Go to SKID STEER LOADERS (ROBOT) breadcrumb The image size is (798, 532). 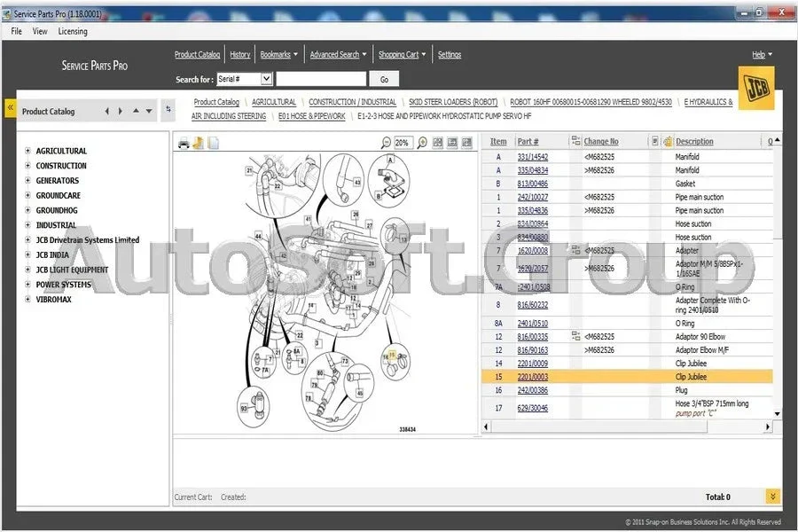pos(453,102)
